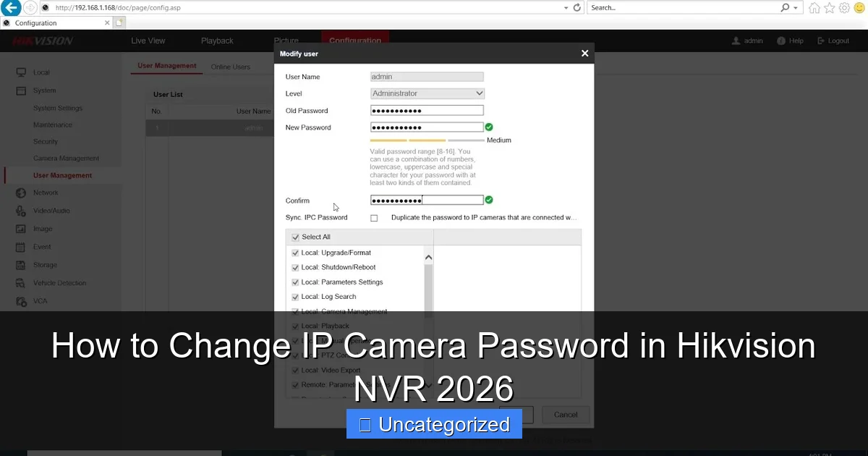Enable the Sync IPC Password checkbox

(x=374, y=217)
